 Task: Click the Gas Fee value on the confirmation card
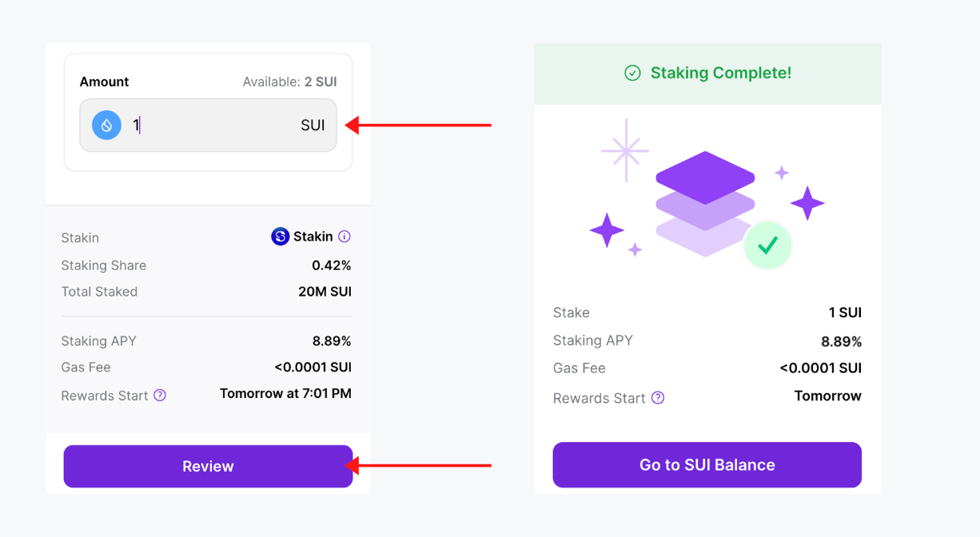click(821, 368)
